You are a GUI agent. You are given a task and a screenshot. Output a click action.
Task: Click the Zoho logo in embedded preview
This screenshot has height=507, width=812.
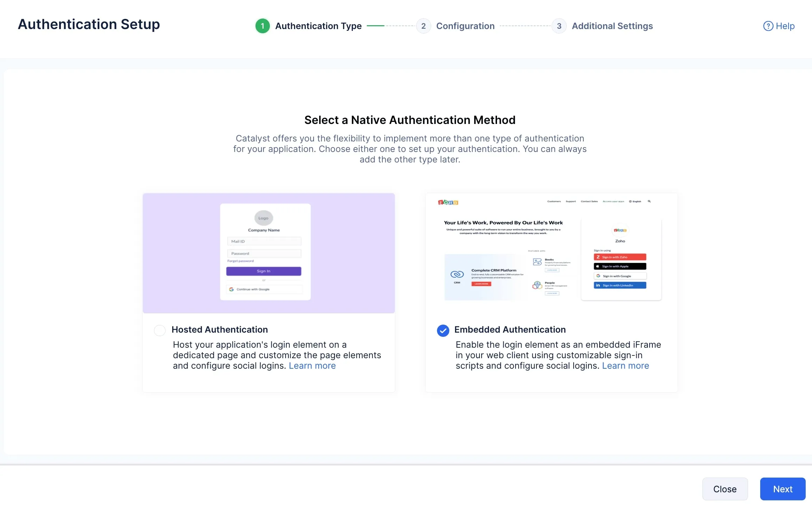point(448,202)
